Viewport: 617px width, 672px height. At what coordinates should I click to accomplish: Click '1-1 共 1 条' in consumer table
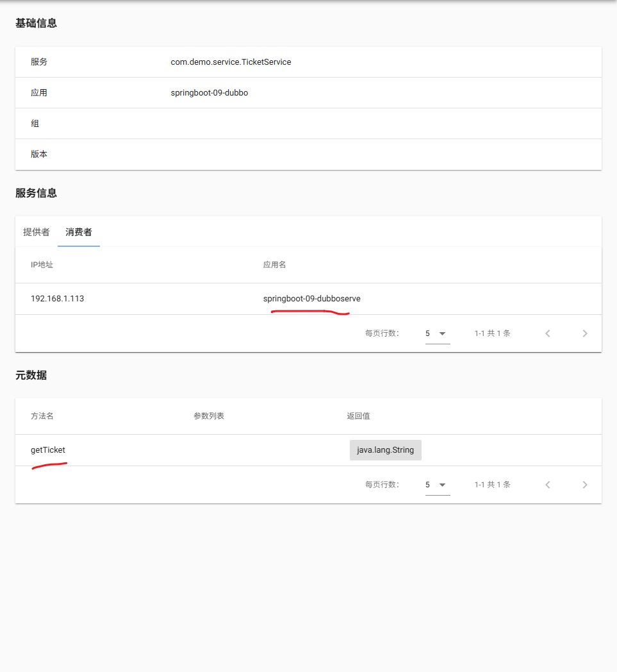pos(493,333)
